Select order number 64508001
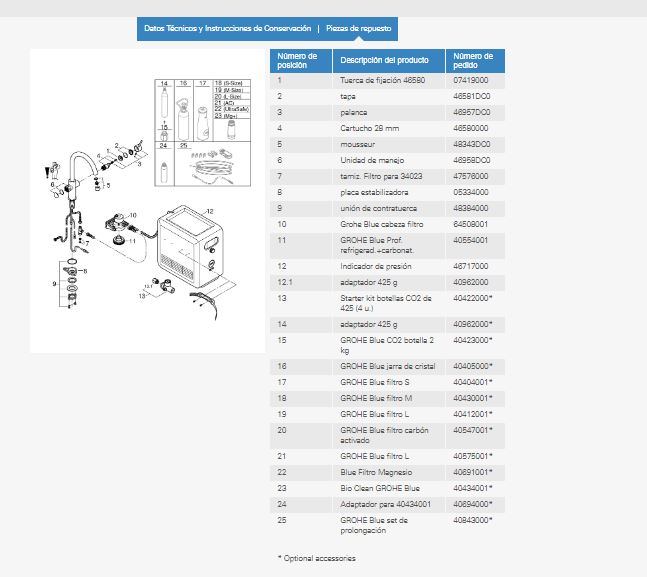Screen dimensions: 647x577 tap(471, 225)
